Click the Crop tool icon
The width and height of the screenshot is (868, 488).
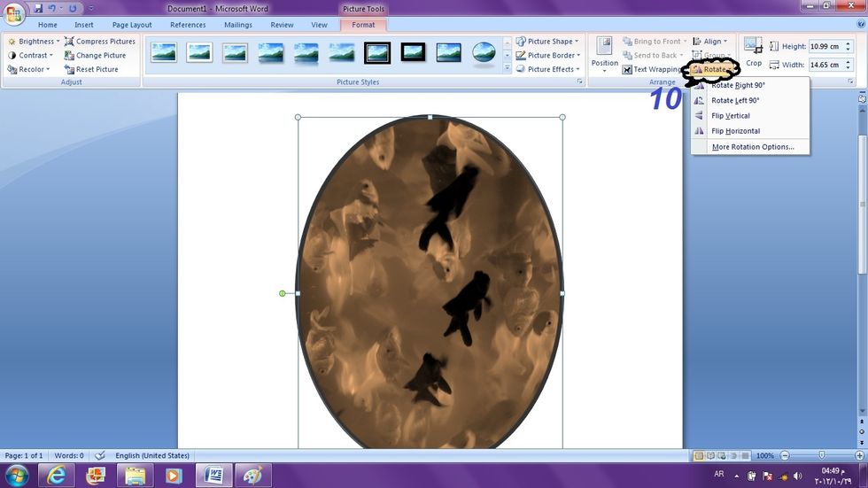[x=753, y=46]
